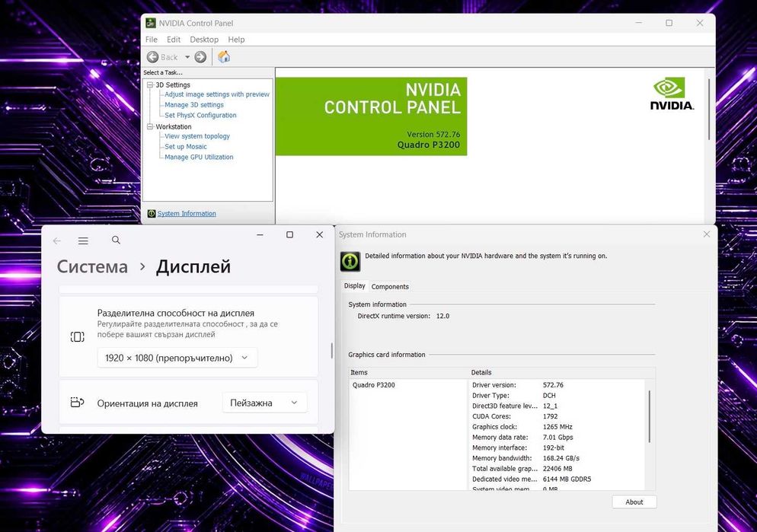Open the Home icon in NVIDIA toolbar
Viewport: 757px width, 532px height.
[x=224, y=57]
